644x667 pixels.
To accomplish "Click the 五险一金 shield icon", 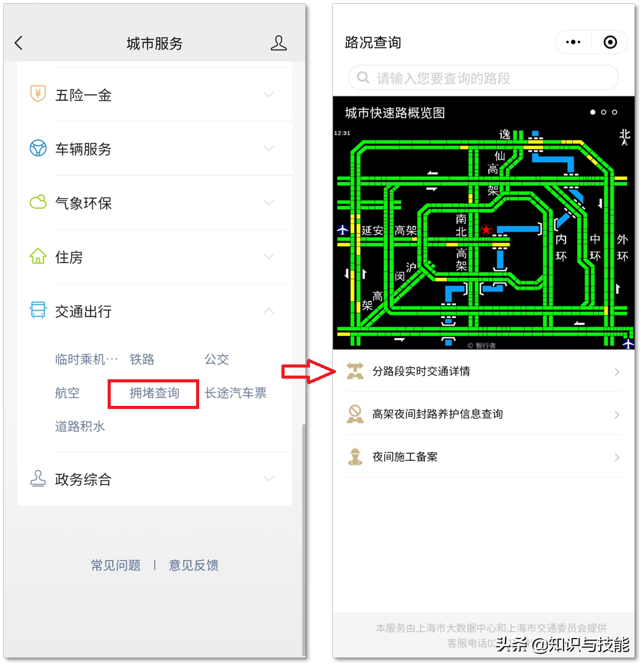I will [x=38, y=93].
